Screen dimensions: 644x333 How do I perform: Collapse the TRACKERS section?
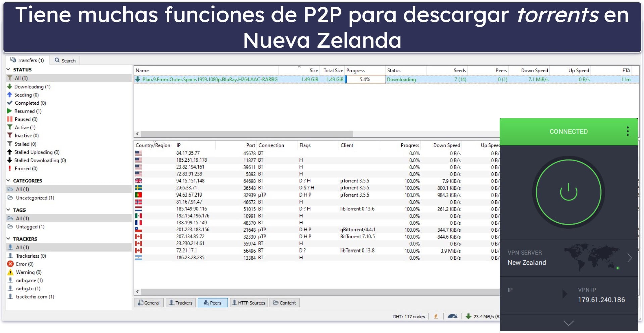[8, 239]
